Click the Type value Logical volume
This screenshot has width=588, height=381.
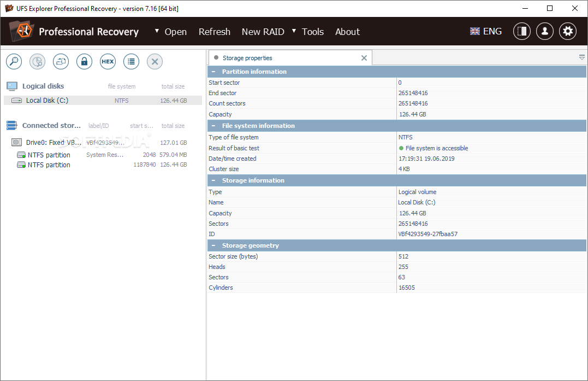point(417,192)
